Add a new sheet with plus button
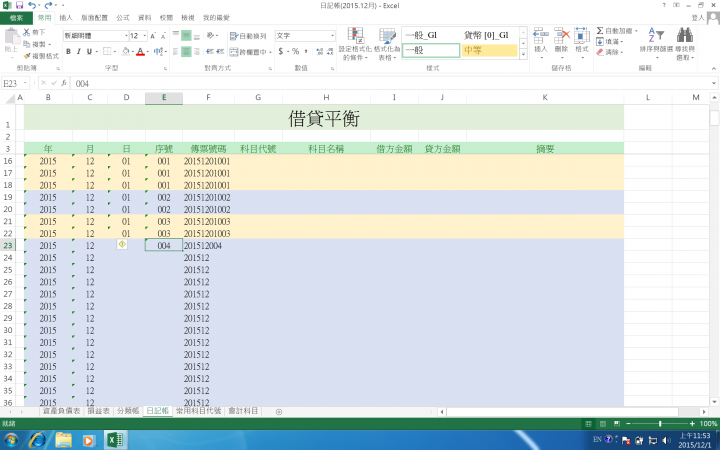This screenshot has width=720, height=450. (x=279, y=412)
